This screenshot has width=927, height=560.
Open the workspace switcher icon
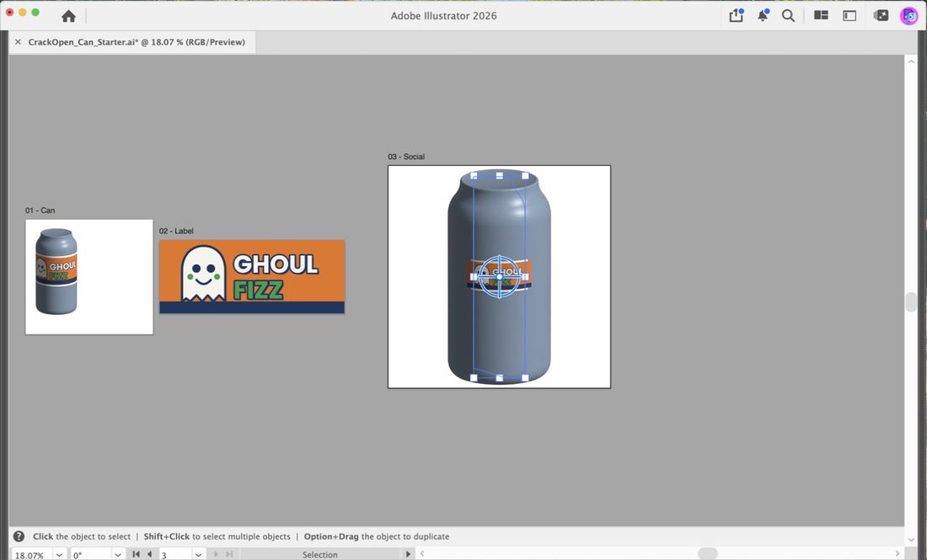coord(849,15)
